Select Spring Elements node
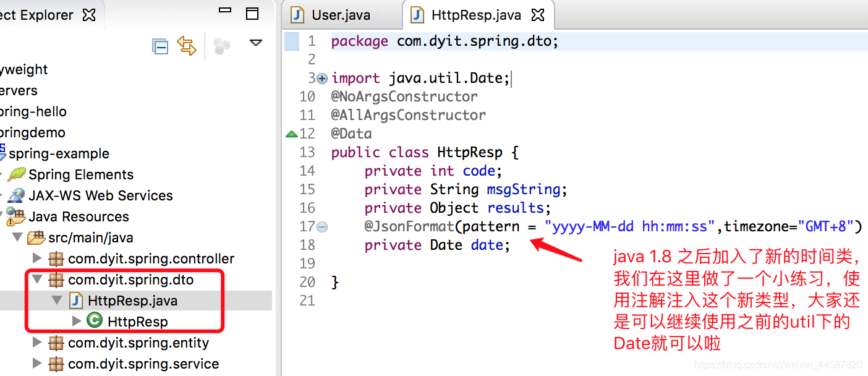 click(x=81, y=174)
